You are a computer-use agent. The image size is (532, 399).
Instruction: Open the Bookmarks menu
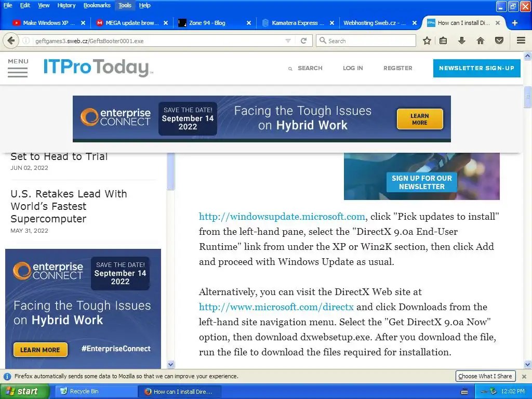[97, 5]
